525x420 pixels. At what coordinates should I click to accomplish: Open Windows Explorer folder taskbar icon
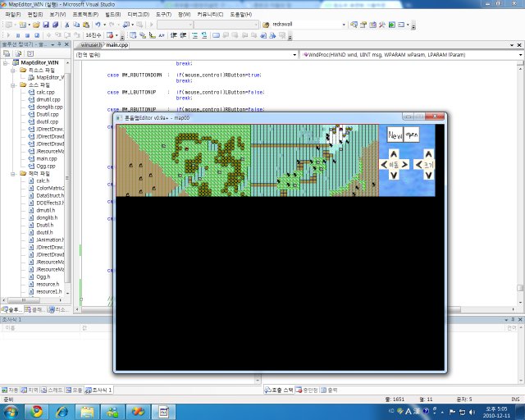88,411
